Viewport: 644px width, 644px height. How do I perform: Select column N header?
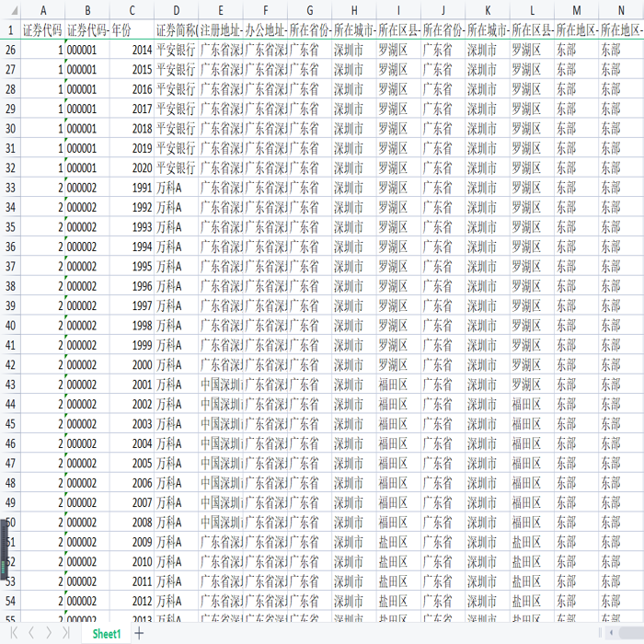point(621,11)
